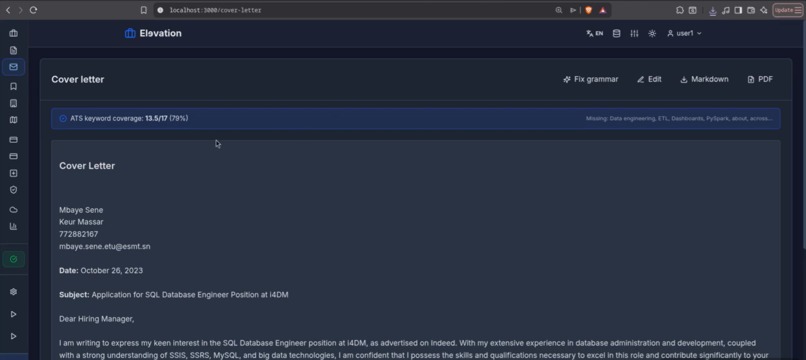Viewport: 806px width, 360px height.
Task: Toggle the browser sidebar panel icon
Action: click(738, 10)
